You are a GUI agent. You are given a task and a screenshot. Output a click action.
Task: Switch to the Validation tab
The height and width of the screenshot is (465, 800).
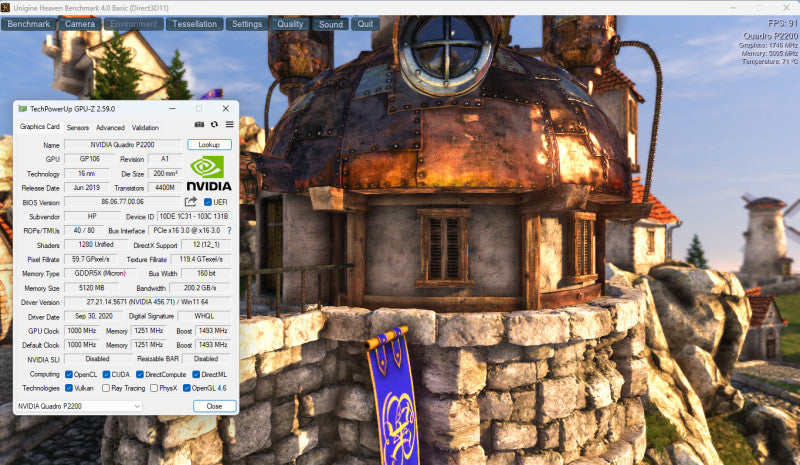click(145, 128)
